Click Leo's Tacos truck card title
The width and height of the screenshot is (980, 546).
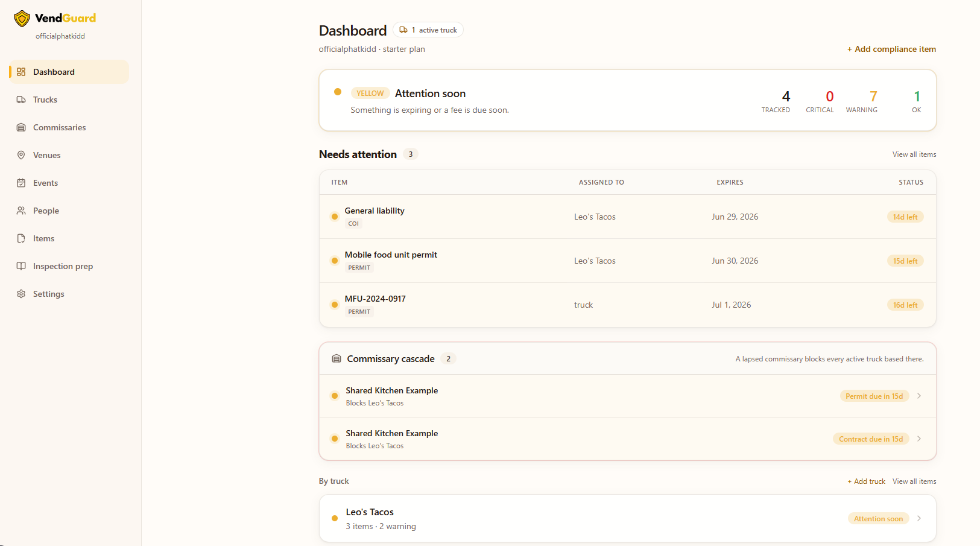pos(370,512)
